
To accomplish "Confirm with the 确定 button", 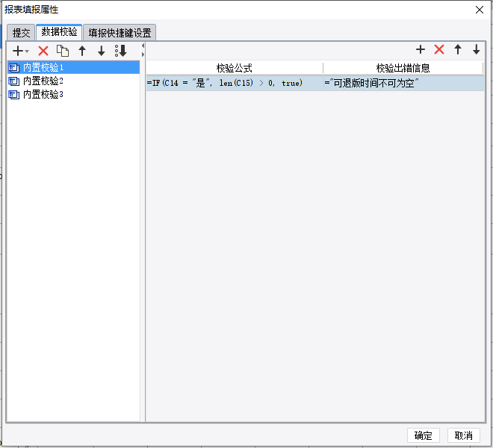I will tap(424, 435).
